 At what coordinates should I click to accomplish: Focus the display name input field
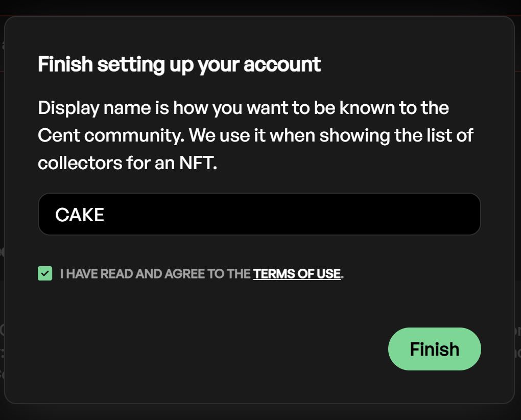coord(259,214)
